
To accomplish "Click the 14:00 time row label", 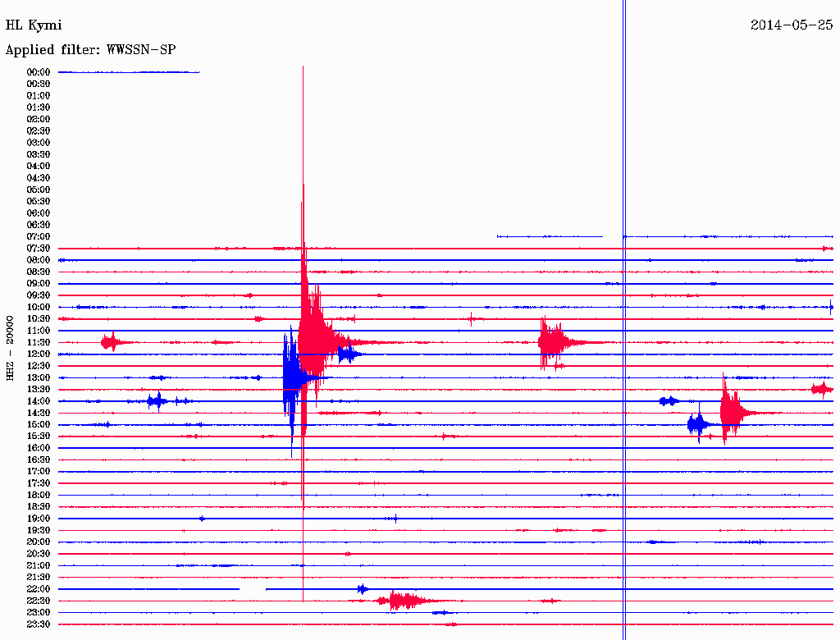I will coord(38,401).
